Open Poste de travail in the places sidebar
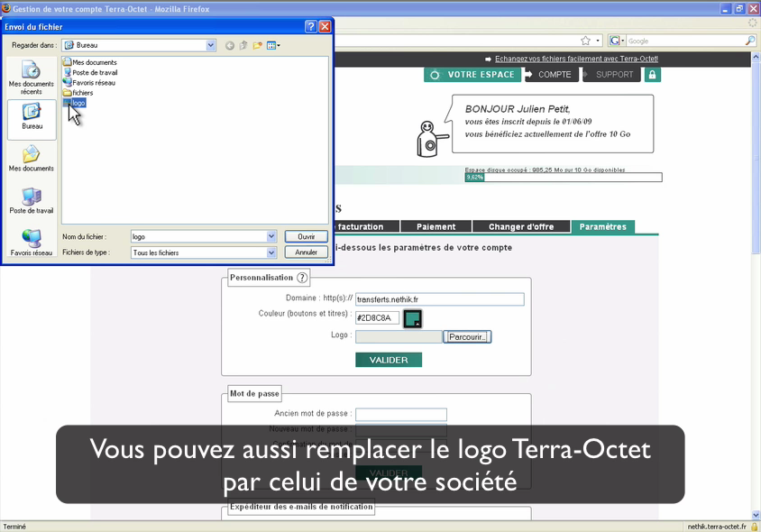The height and width of the screenshot is (532, 761). (x=32, y=201)
